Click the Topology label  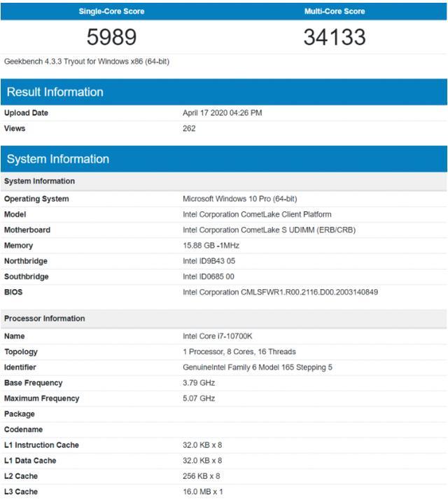click(x=21, y=352)
